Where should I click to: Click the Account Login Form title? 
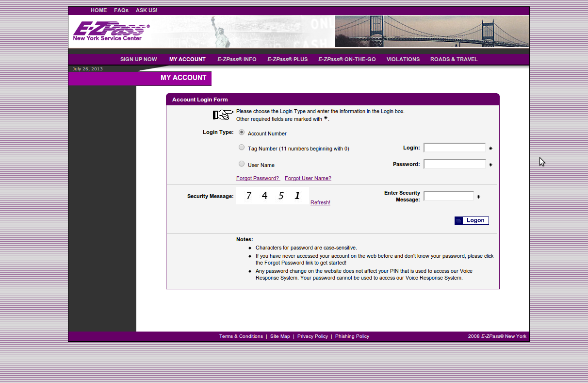pos(200,100)
